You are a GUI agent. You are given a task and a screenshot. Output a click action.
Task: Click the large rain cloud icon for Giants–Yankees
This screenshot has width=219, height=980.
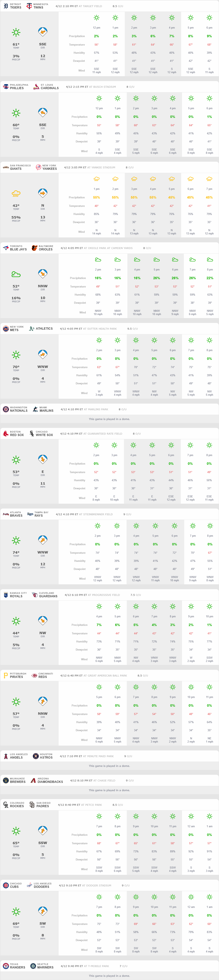click(16, 194)
